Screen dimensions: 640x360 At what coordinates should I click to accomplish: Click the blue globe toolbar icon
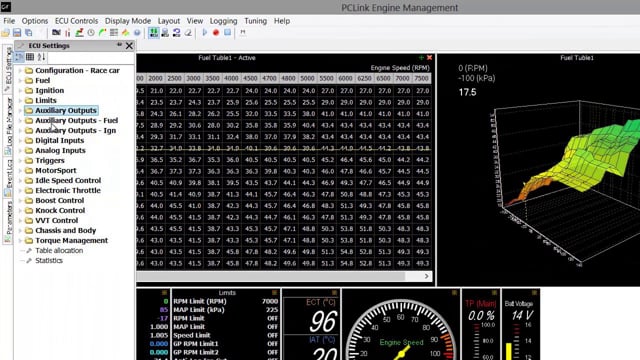[x=137, y=33]
